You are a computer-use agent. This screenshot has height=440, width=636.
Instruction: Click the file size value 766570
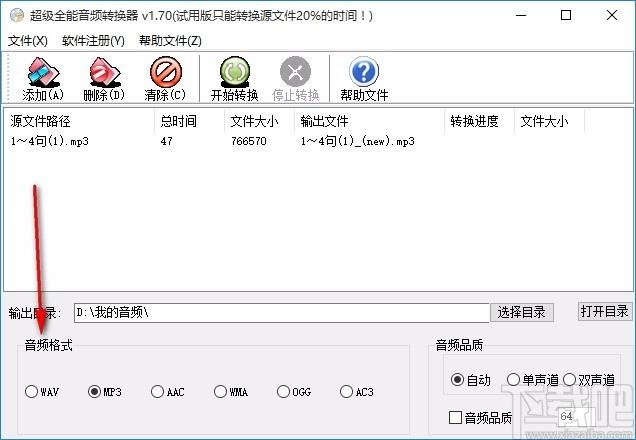coord(249,141)
